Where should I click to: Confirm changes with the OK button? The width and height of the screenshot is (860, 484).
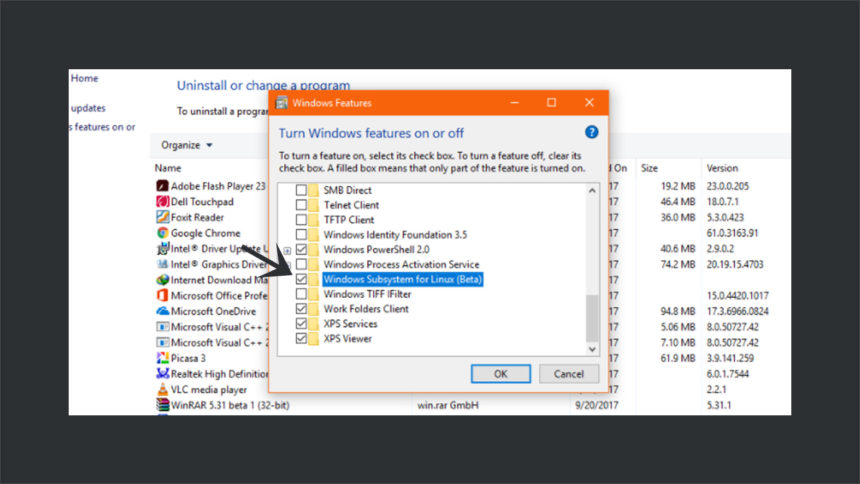(x=500, y=373)
